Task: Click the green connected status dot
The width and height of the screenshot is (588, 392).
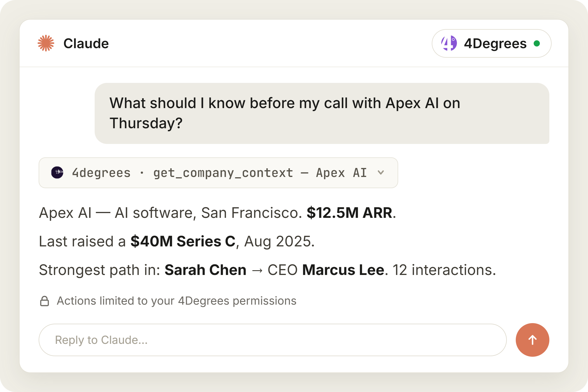Action: tap(537, 43)
